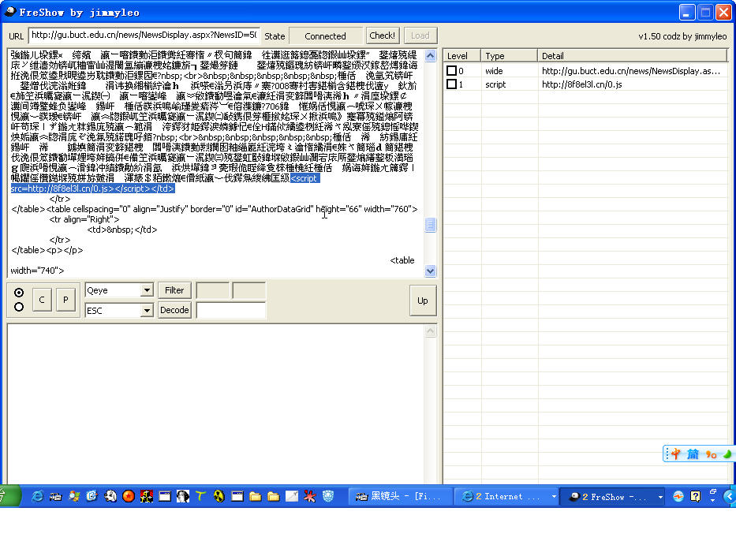Click the blue e-mail browser quick launch icon
The width and height of the screenshot is (736, 560).
tap(92, 496)
